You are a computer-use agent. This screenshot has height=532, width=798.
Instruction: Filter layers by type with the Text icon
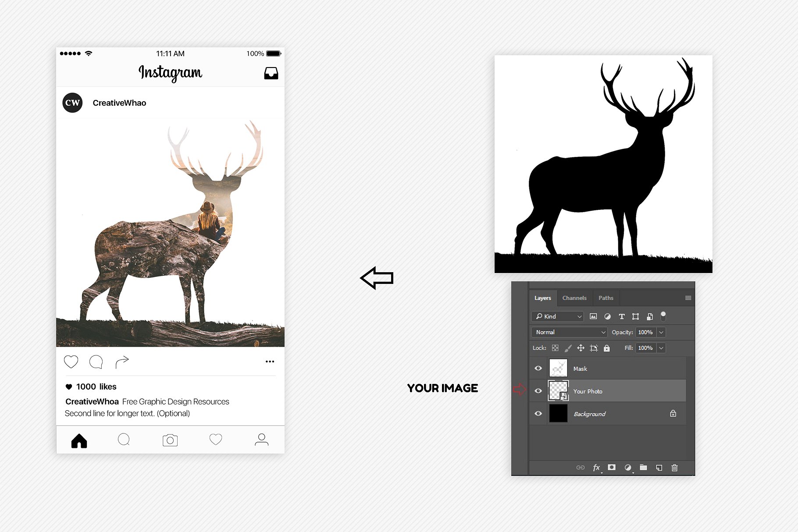621,316
